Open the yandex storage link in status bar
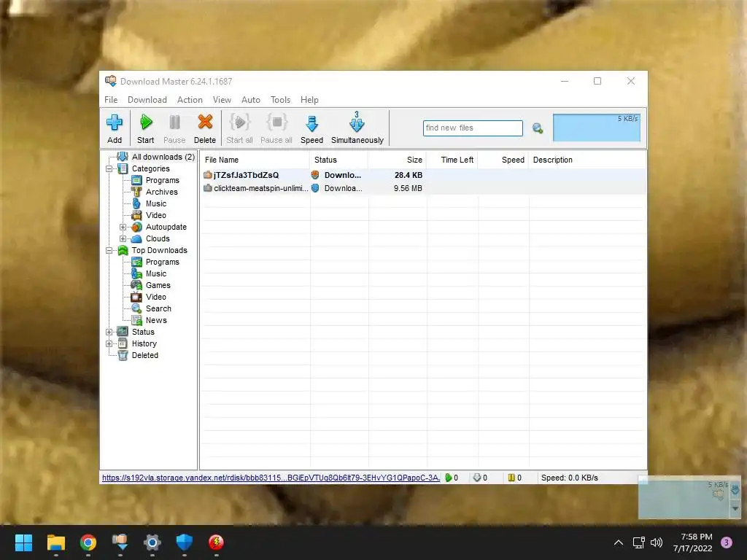747x560 pixels. (x=271, y=478)
